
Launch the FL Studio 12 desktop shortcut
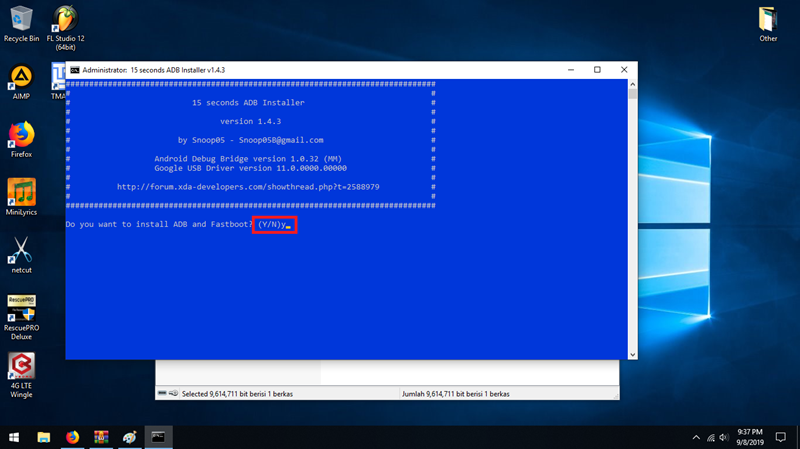65,28
